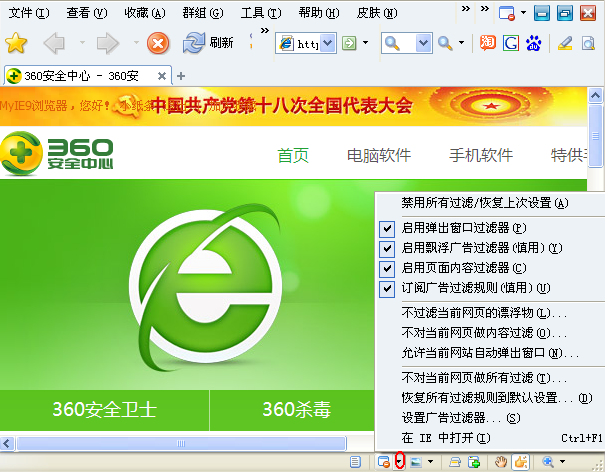Open the 群组 menu
The image size is (605, 472).
(203, 13)
